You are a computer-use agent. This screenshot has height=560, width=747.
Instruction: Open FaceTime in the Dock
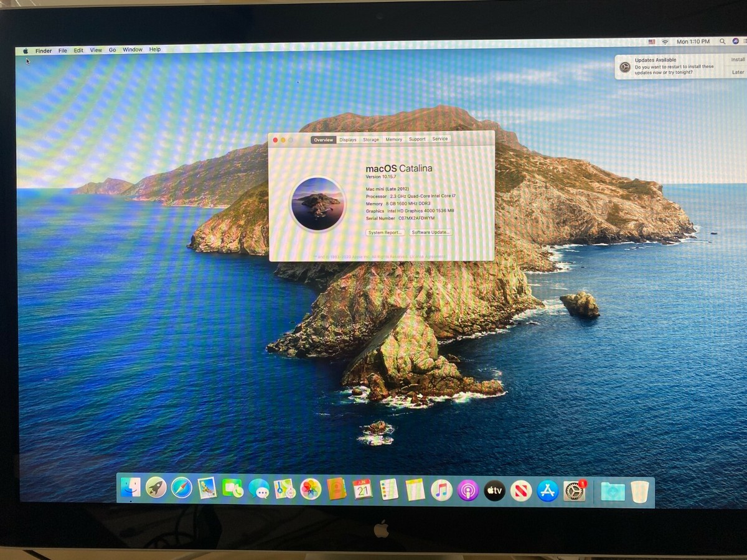233,489
